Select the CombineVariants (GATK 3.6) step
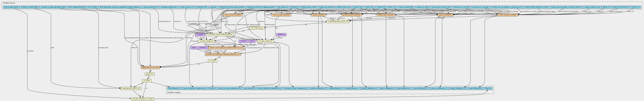The height and width of the screenshot is (101, 644). (338, 21)
